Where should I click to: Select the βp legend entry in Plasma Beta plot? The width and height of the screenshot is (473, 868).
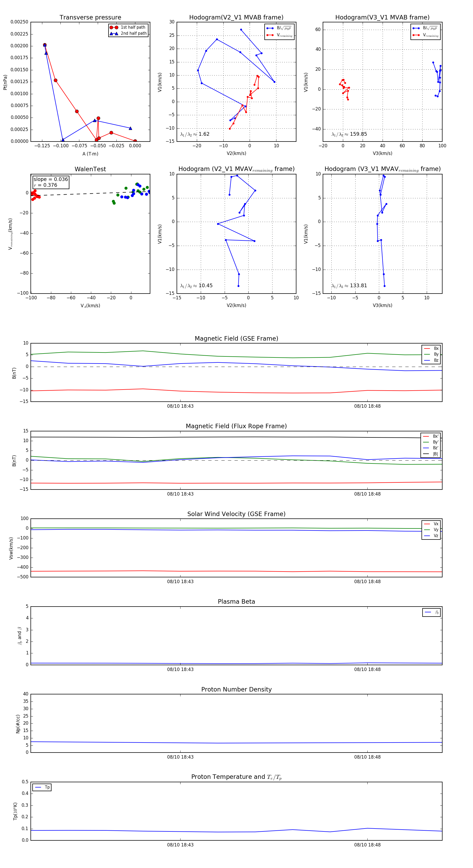(x=431, y=612)
